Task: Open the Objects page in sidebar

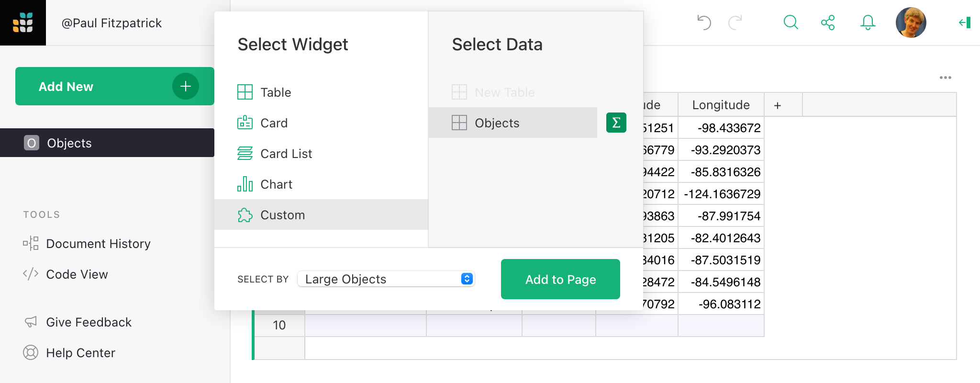Action: [x=107, y=143]
